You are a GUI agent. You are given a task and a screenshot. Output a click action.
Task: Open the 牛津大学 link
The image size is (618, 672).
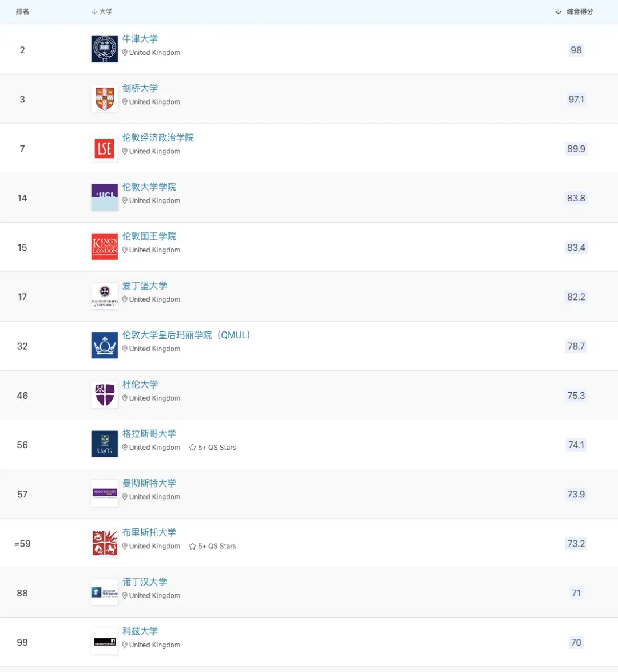pos(140,39)
